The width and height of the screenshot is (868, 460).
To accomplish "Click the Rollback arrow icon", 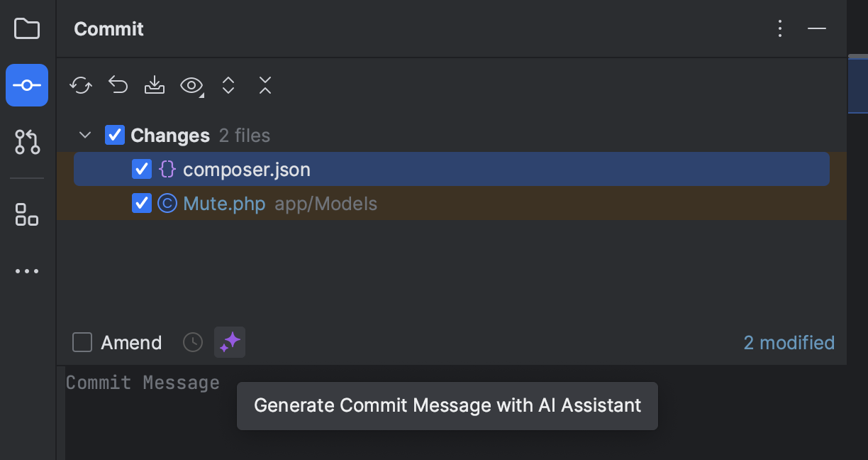I will point(118,86).
